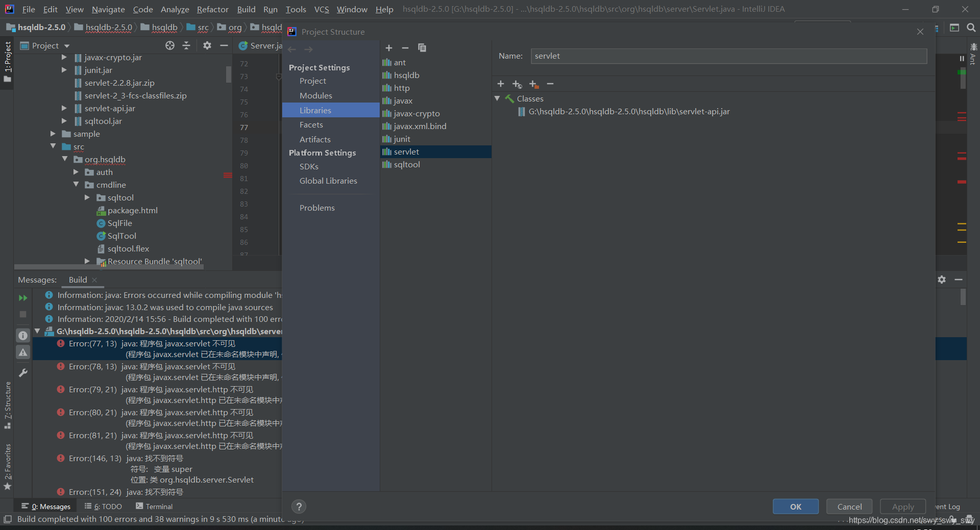Viewport: 980px width, 530px height.
Task: Toggle information messages filter icon
Action: 23,336
